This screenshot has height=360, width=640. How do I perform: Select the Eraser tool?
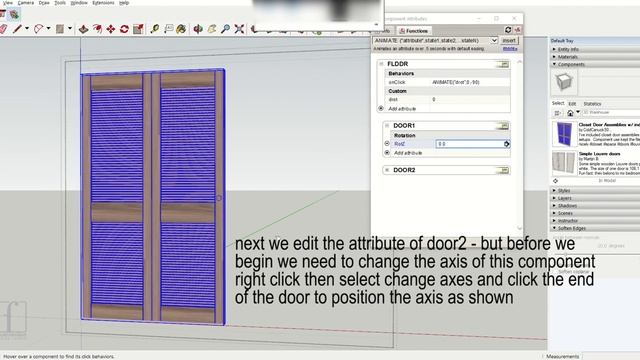pyautogui.click(x=3, y=29)
